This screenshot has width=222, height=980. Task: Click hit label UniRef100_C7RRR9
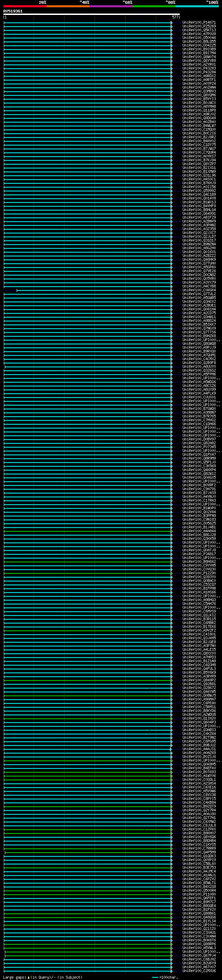point(199,848)
